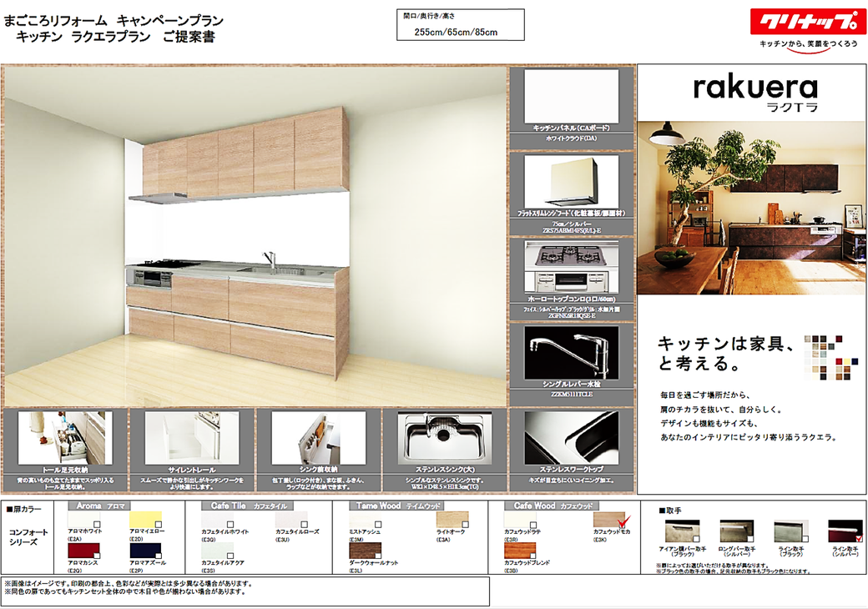The height and width of the screenshot is (609, 868).
Task: Select the カフェタイルホワイト (E3Q) checkbox
Action: point(230,524)
